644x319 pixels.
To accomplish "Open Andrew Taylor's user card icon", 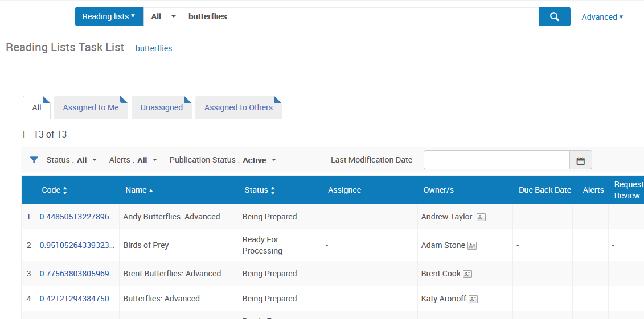I will coord(481,217).
